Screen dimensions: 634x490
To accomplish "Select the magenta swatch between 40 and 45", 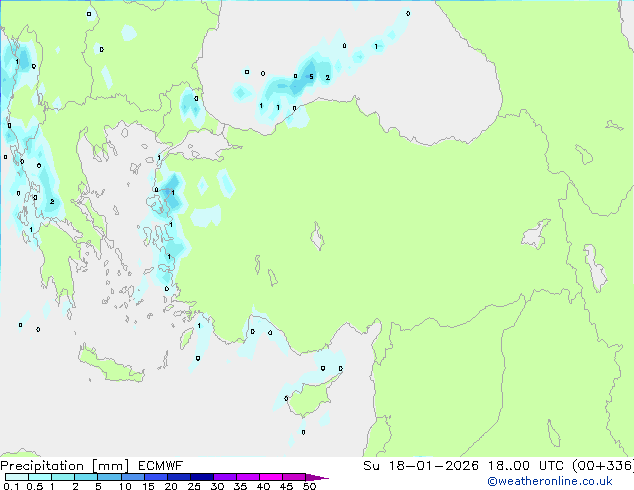I will [x=271, y=477].
